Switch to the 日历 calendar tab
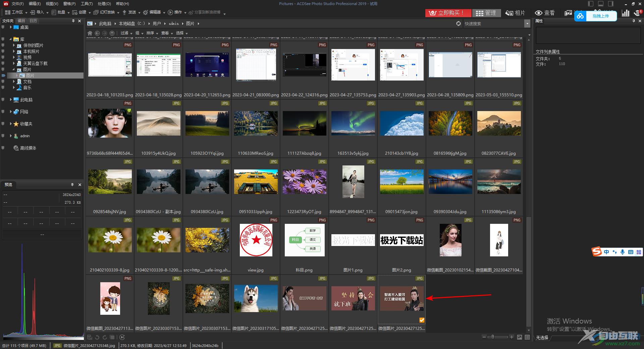The image size is (644, 349). [x=33, y=21]
